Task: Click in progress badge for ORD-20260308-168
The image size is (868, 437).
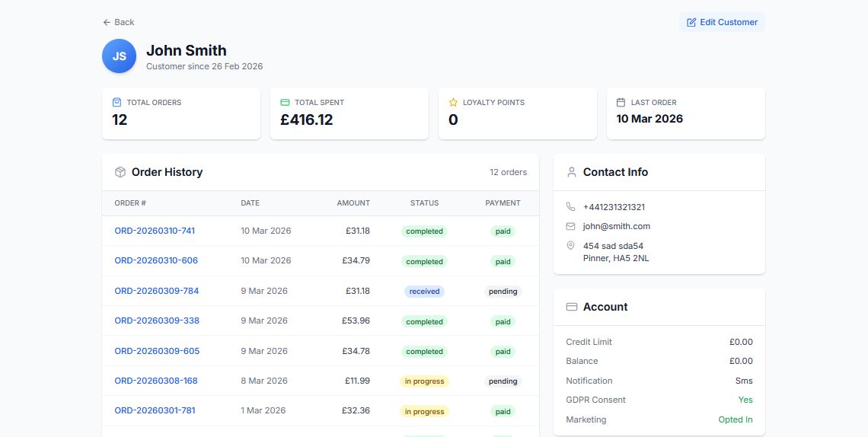Action: pos(425,381)
